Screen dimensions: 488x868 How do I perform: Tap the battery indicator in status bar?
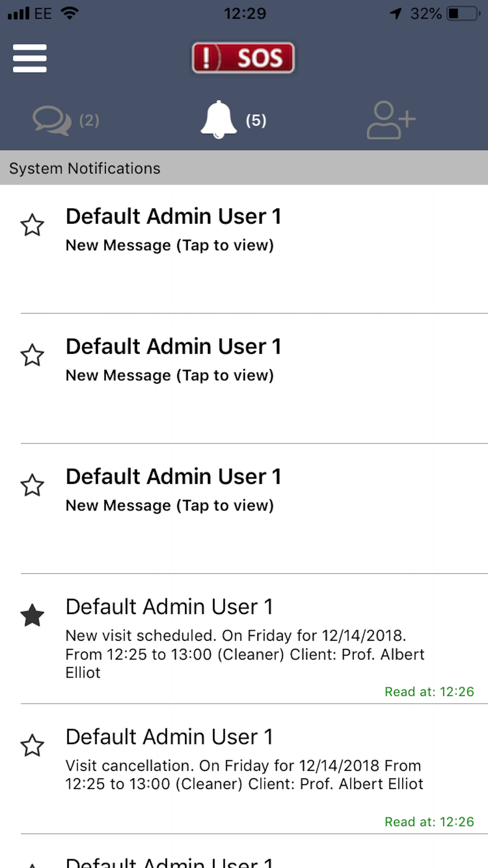463,14
